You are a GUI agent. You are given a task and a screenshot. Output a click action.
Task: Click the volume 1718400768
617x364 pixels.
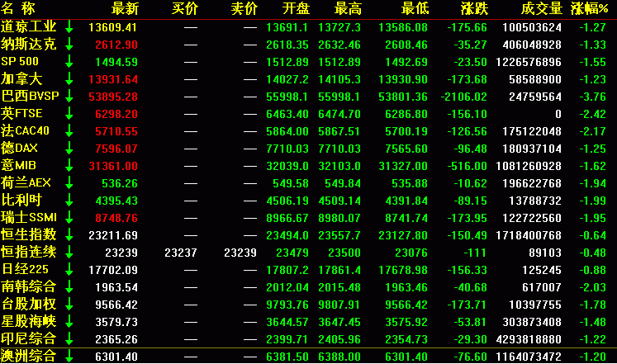click(529, 235)
